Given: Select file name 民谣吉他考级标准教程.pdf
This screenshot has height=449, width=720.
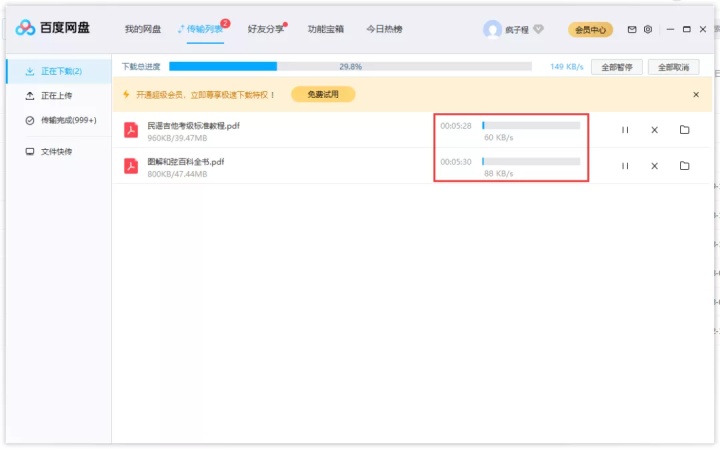Looking at the screenshot, I should click(193, 126).
